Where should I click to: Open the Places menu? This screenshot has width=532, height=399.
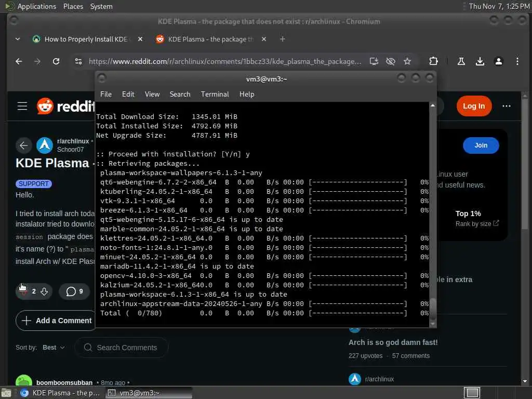click(x=73, y=6)
